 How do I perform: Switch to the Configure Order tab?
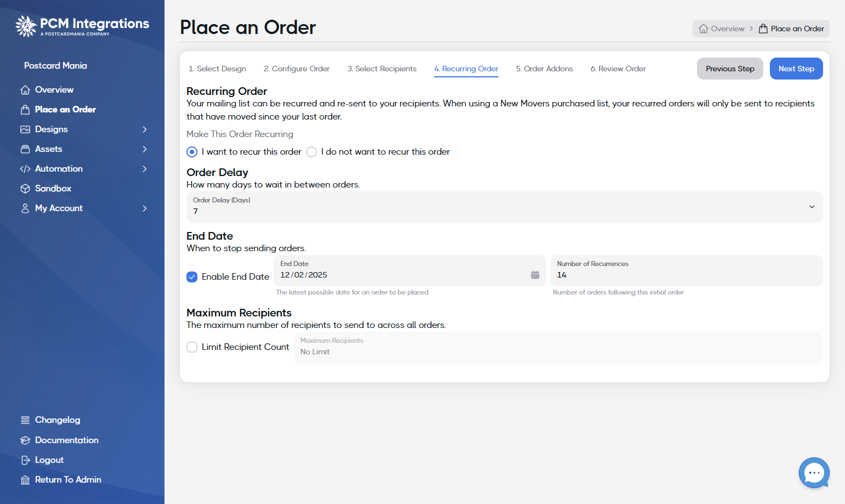(297, 69)
